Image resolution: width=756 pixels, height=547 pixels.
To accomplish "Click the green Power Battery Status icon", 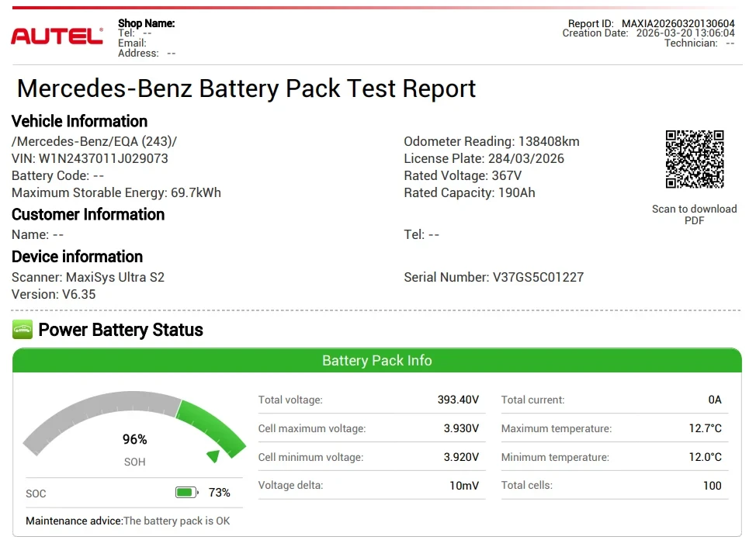I will coord(23,330).
